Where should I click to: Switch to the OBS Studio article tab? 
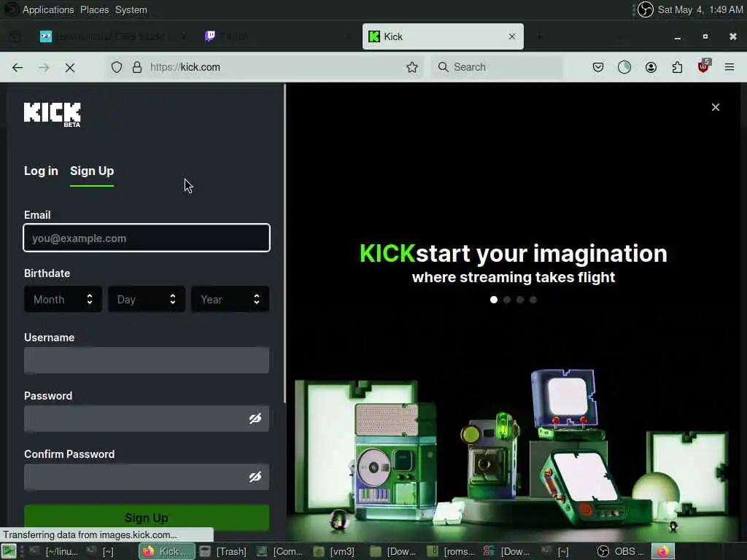pyautogui.click(x=112, y=36)
